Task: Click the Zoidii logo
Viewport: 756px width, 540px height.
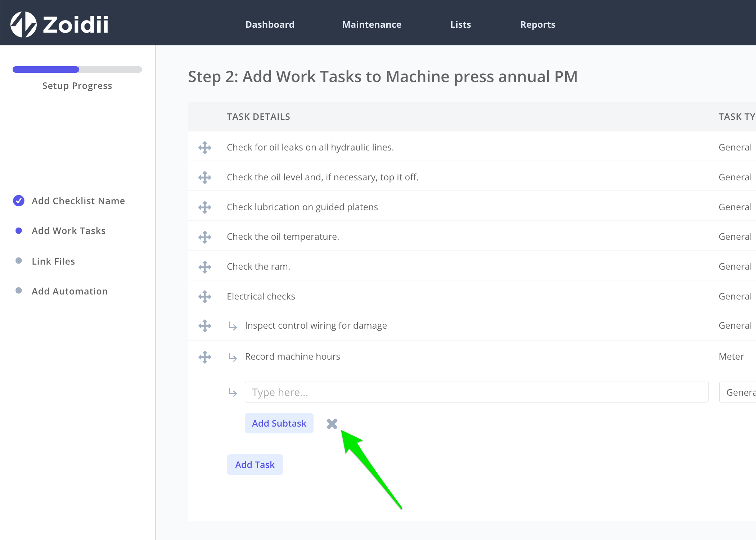Action: pos(59,24)
